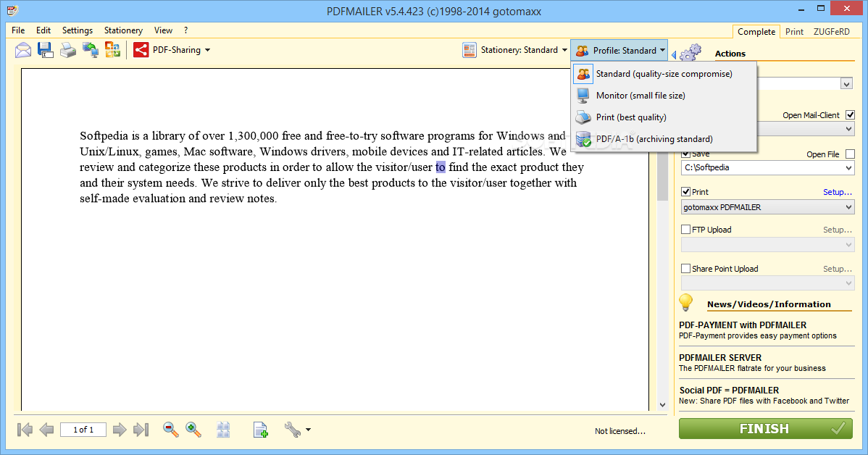Go to previous page arrow
The image size is (868, 455).
(x=46, y=430)
